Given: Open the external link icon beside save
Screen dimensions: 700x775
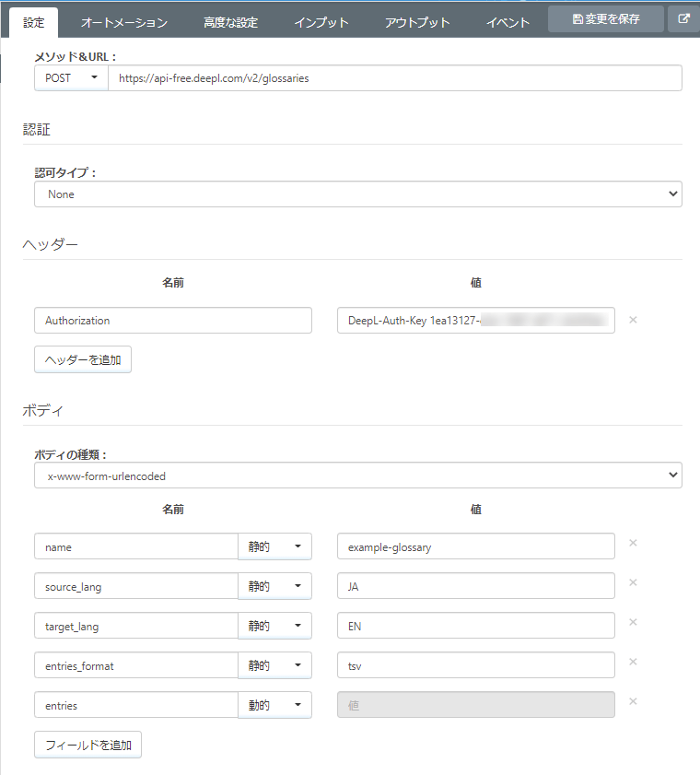Looking at the screenshot, I should pos(683,18).
